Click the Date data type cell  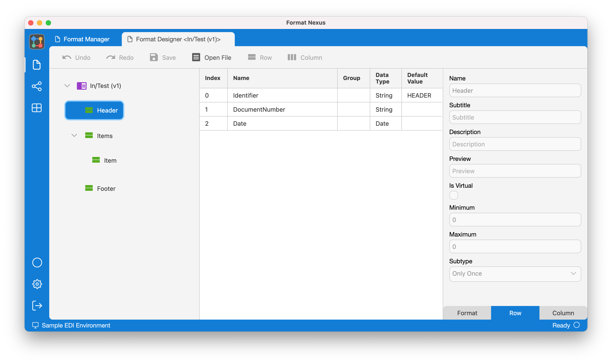[386, 123]
